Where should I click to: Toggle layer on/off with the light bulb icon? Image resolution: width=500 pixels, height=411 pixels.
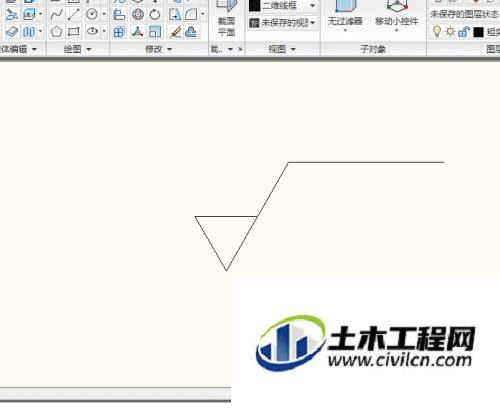tap(437, 32)
